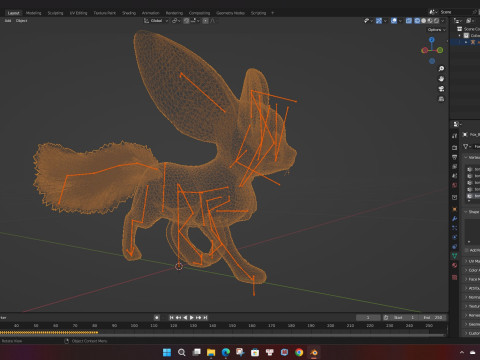Open the Object Constraints tab
Image resolution: width=480 pixels, height=360 pixels.
[x=455, y=247]
